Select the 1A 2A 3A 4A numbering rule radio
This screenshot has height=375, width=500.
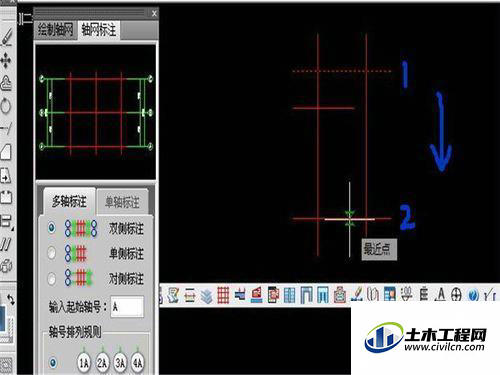point(53,362)
